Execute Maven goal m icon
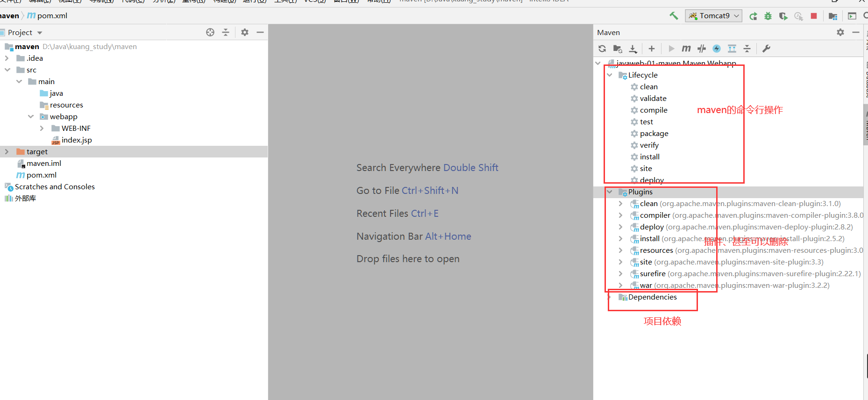The height and width of the screenshot is (400, 868). click(686, 49)
